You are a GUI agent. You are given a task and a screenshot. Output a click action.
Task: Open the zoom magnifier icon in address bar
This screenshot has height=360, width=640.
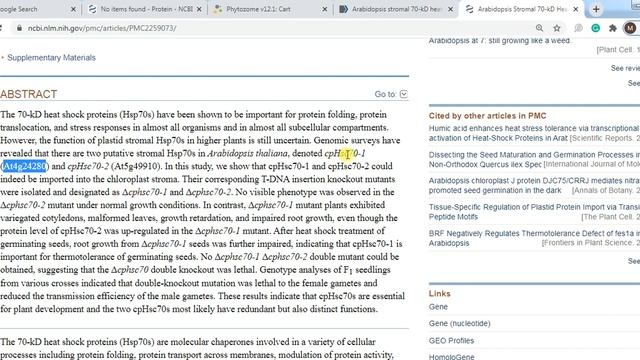point(539,28)
